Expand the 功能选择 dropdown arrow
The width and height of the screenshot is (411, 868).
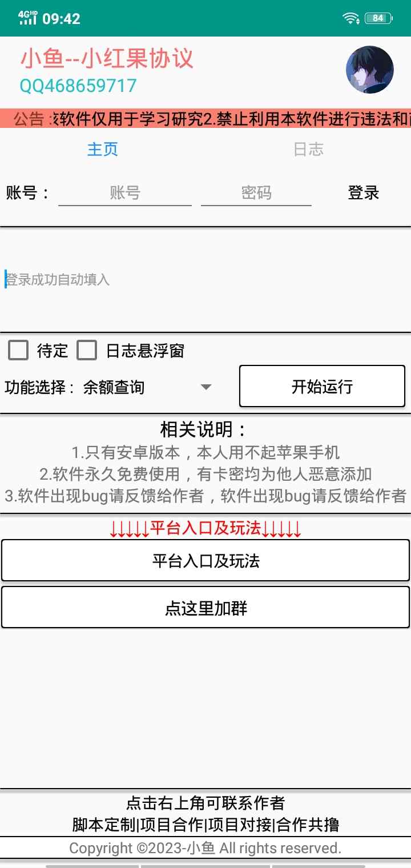(x=206, y=387)
